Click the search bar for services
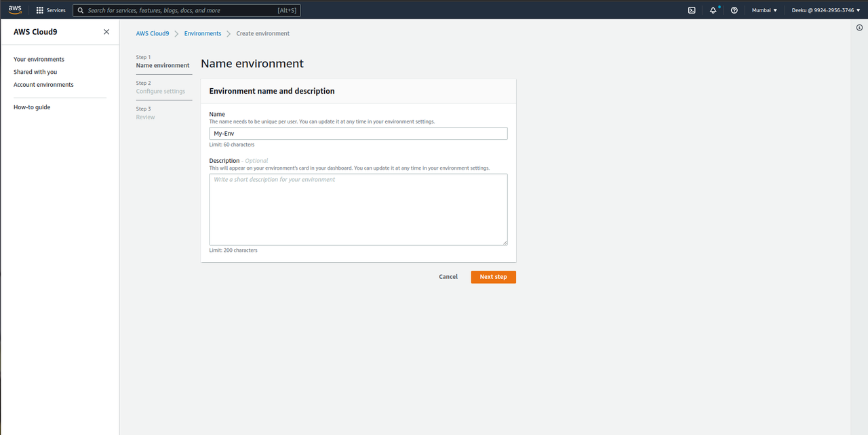The image size is (868, 435). click(x=186, y=10)
